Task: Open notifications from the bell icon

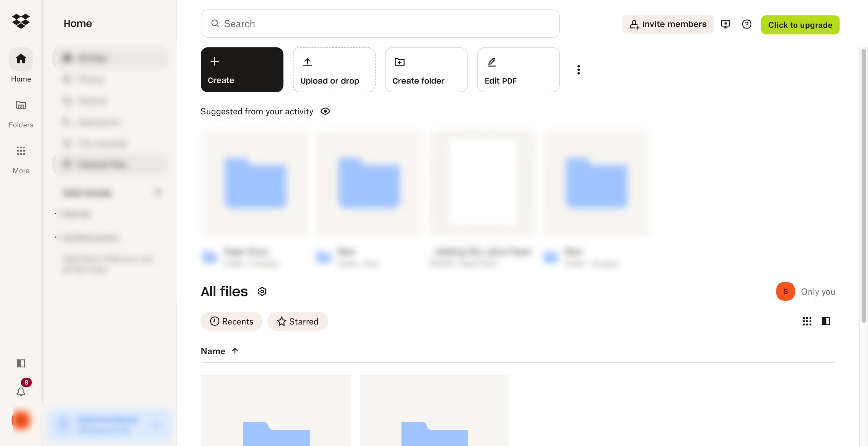Action: [21, 392]
